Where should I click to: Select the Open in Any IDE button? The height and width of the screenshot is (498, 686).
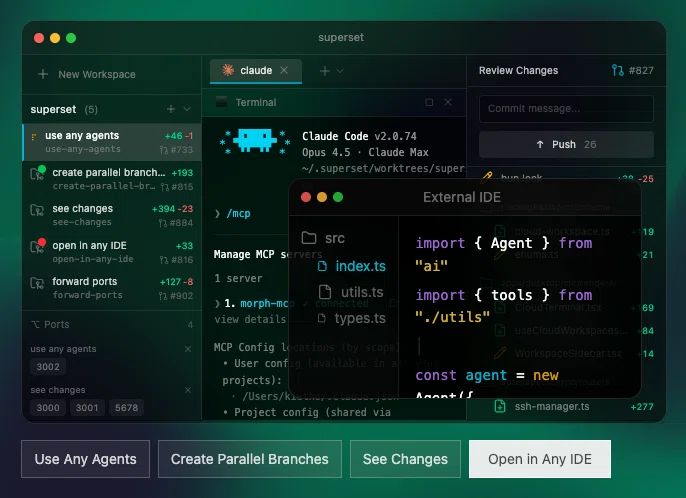tap(540, 459)
